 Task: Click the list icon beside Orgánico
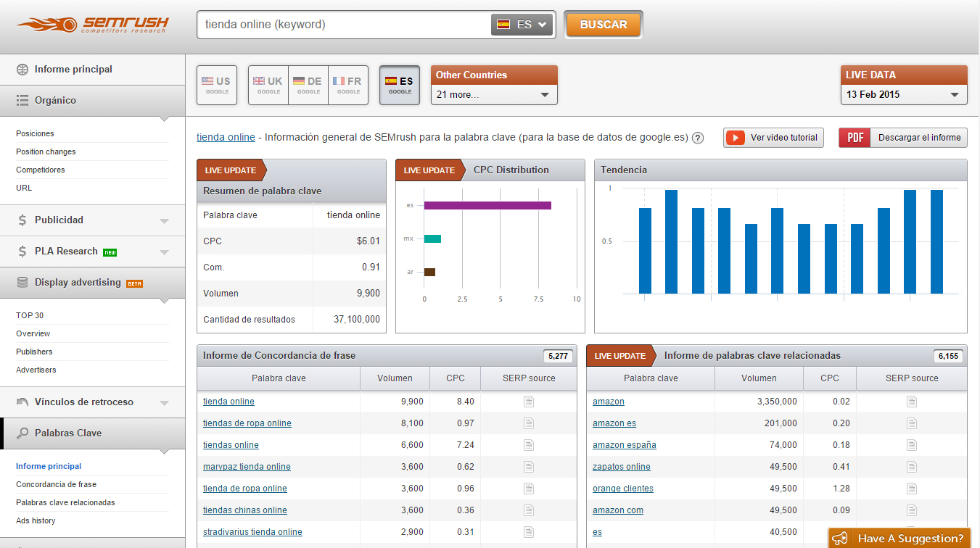pyautogui.click(x=22, y=101)
